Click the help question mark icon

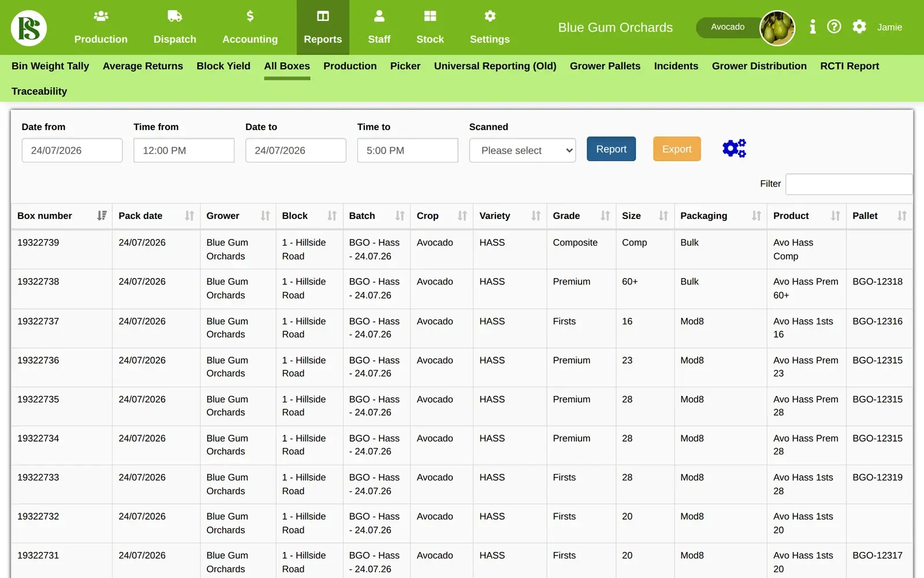[x=834, y=27]
